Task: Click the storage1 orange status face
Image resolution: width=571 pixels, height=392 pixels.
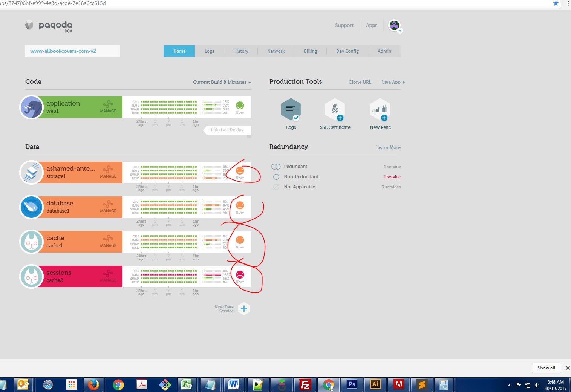Action: [240, 171]
